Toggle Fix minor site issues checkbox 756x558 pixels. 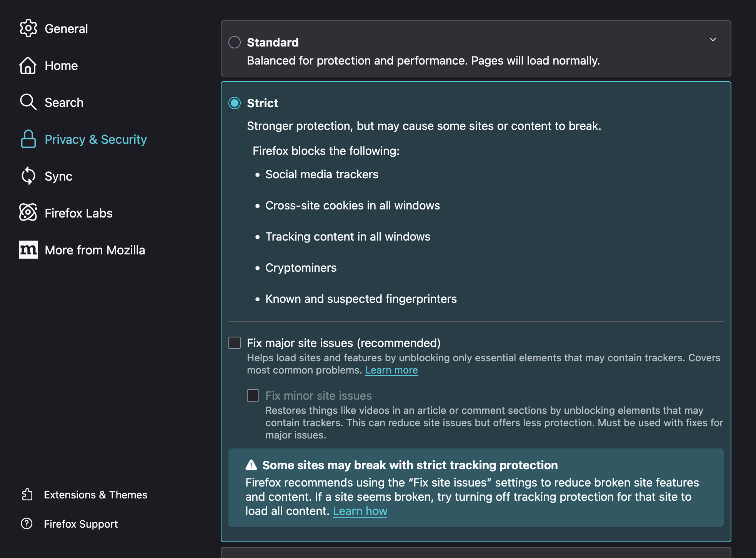pos(253,395)
